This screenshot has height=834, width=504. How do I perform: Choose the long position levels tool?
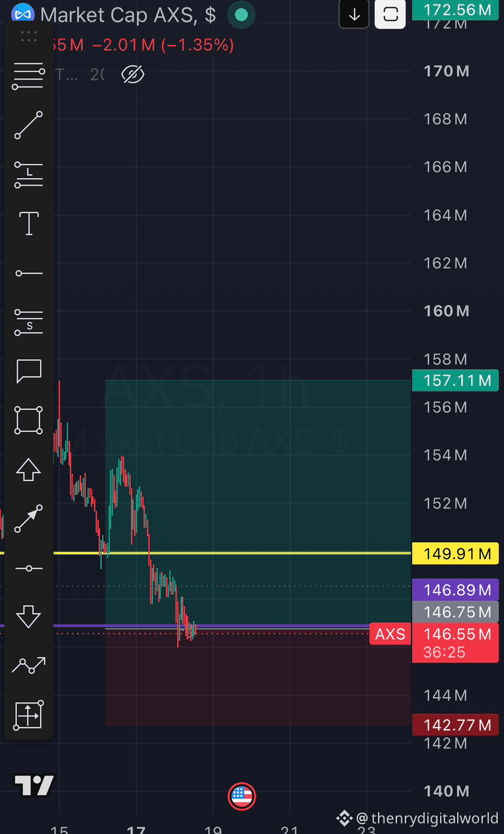pos(29,174)
